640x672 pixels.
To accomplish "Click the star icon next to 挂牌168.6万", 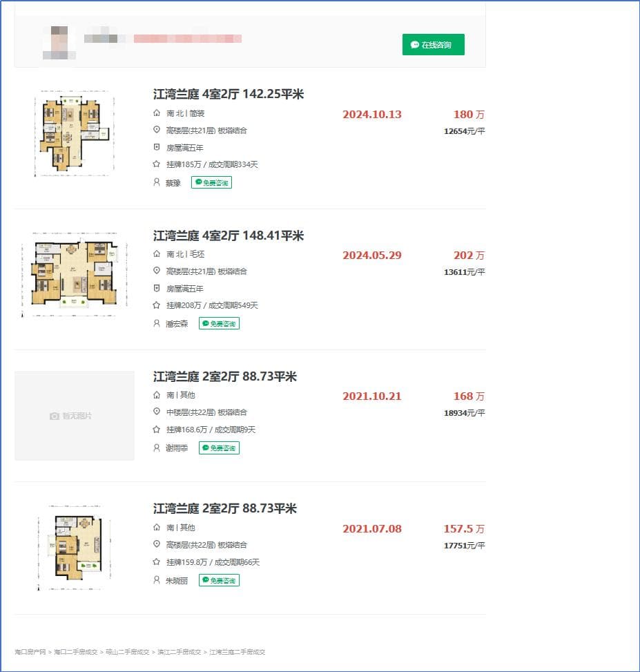I will coord(157,430).
